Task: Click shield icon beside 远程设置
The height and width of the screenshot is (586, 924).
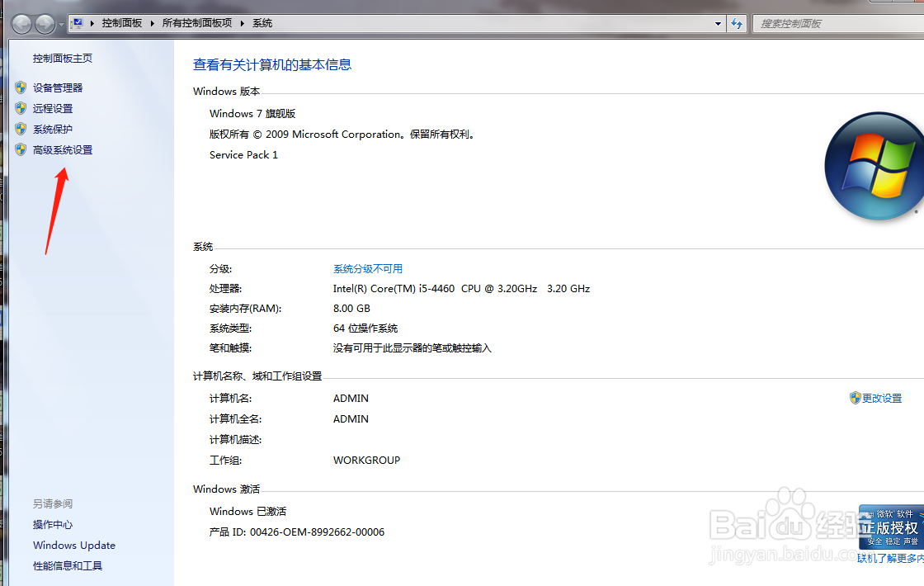Action: click(x=21, y=108)
